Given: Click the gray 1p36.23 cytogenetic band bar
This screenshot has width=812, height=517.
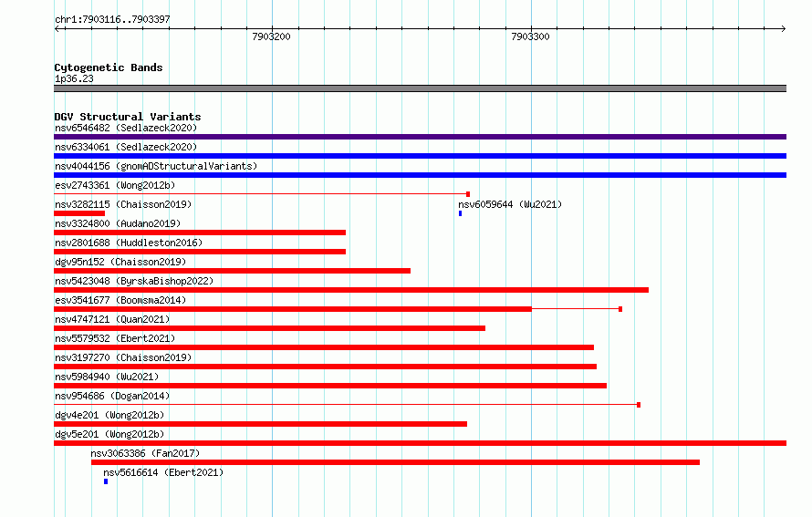Looking at the screenshot, I should pyautogui.click(x=420, y=88).
